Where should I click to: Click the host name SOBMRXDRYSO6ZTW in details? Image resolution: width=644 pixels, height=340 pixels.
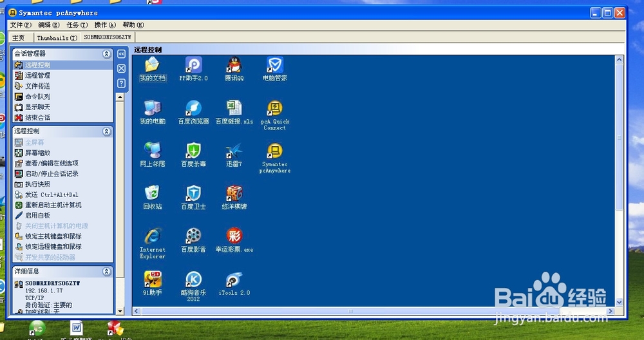click(x=53, y=284)
